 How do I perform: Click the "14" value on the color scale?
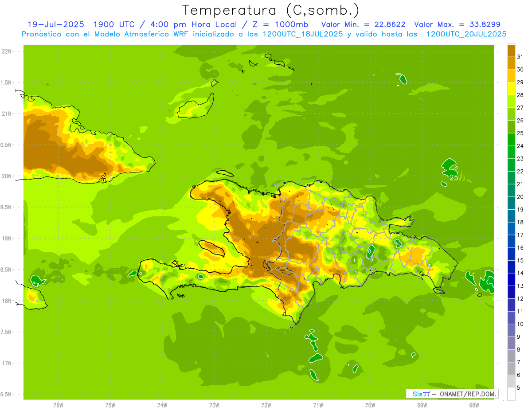(520, 273)
